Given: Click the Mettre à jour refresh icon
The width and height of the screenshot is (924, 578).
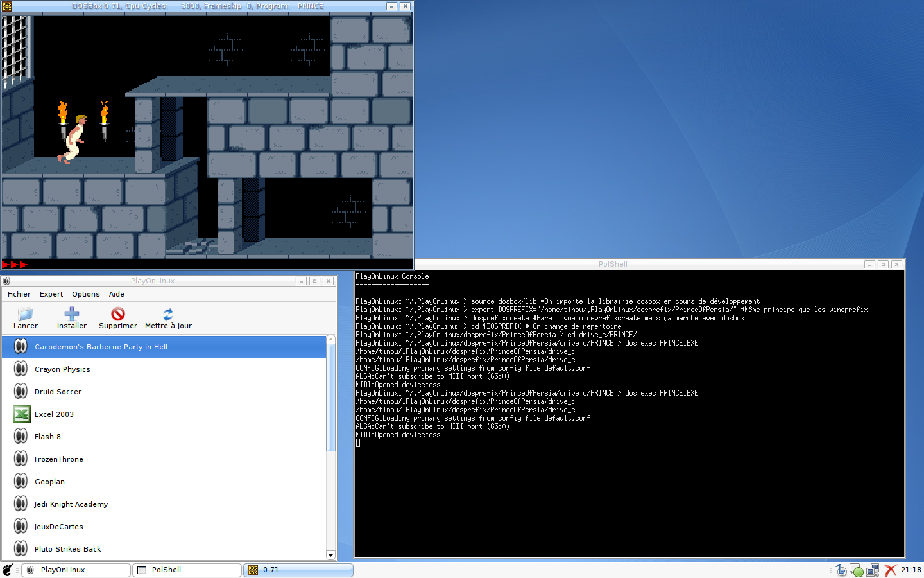Looking at the screenshot, I should (168, 314).
